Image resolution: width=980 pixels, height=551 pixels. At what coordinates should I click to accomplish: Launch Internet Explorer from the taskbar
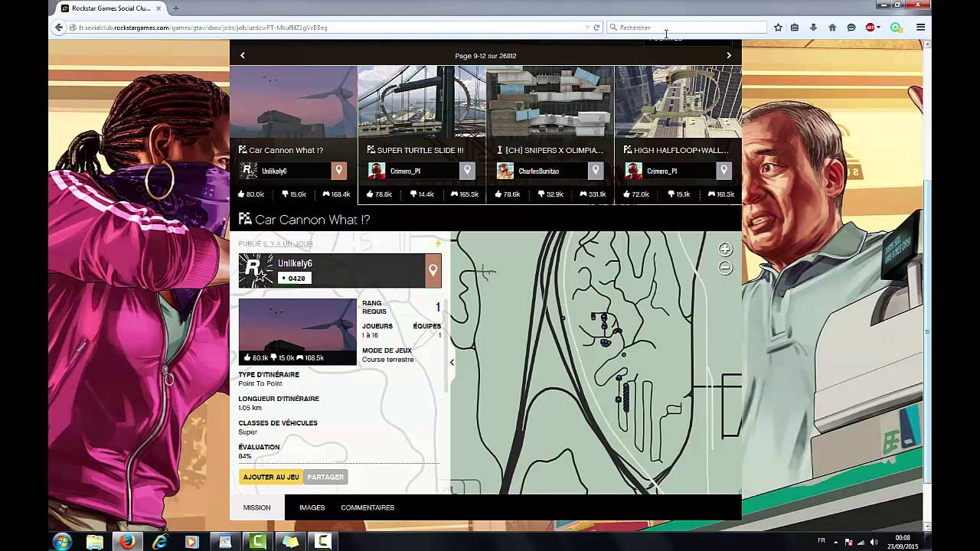pyautogui.click(x=159, y=542)
